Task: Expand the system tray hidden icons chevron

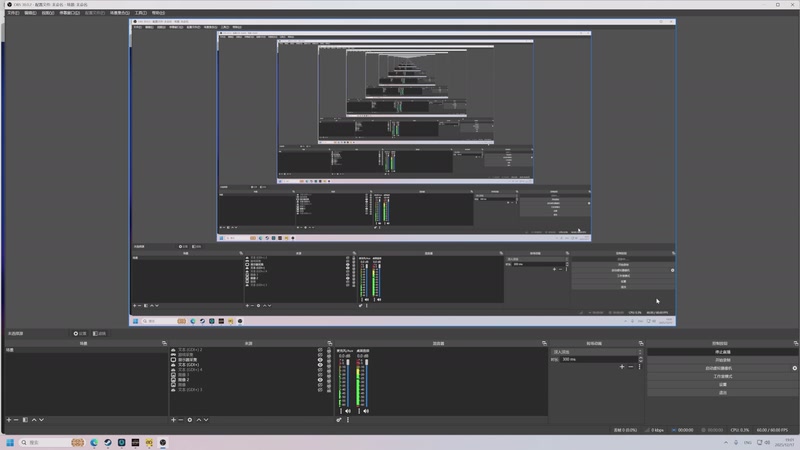Action: tap(726, 443)
